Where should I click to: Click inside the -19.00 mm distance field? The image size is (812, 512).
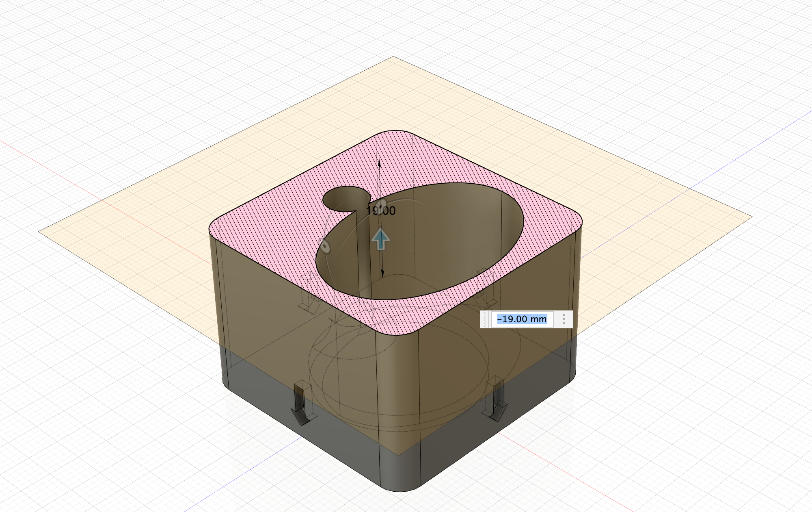click(522, 319)
